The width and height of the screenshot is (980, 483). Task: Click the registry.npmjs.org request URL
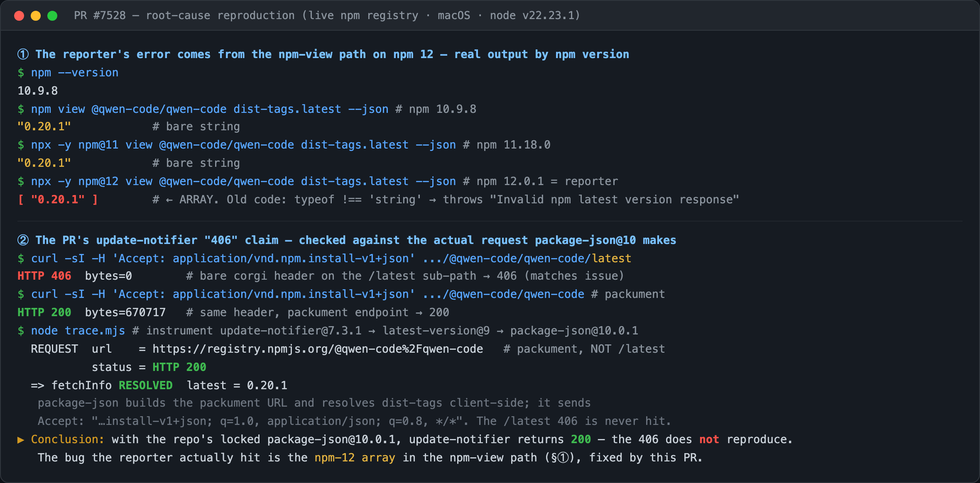click(x=318, y=349)
